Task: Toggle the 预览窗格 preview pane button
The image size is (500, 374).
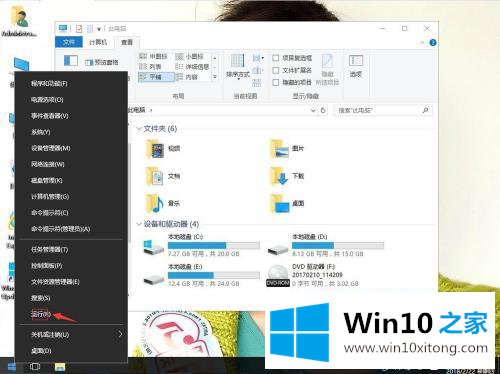Action: point(102,62)
